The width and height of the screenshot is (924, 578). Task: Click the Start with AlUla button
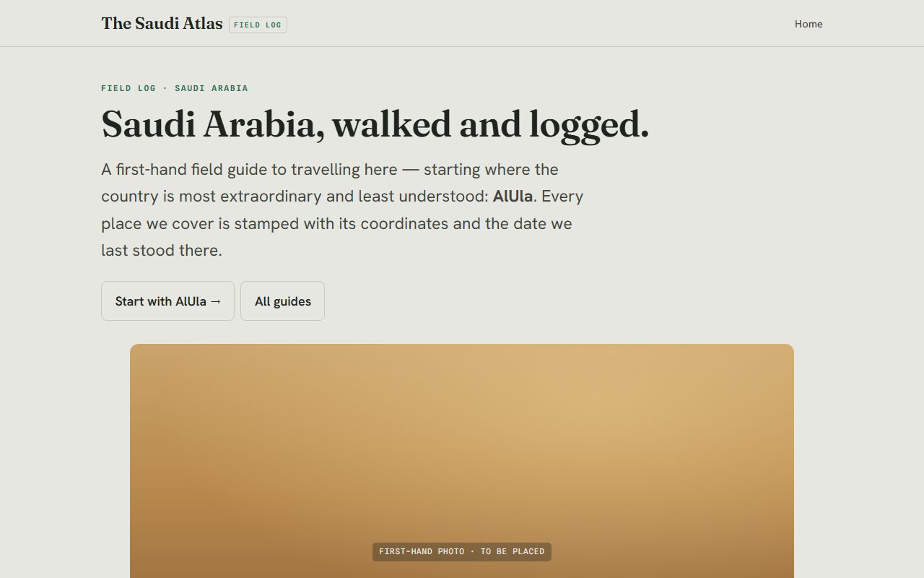pyautogui.click(x=167, y=301)
